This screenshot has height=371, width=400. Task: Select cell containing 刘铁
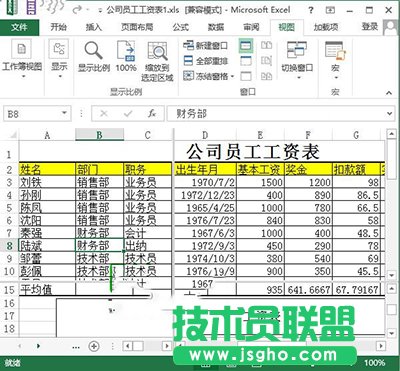pyautogui.click(x=47, y=182)
